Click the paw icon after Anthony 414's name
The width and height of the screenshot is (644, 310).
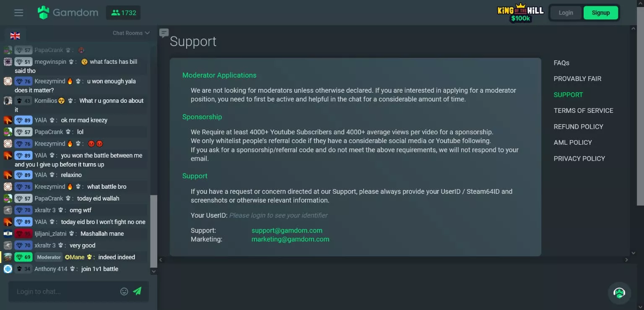(x=72, y=269)
